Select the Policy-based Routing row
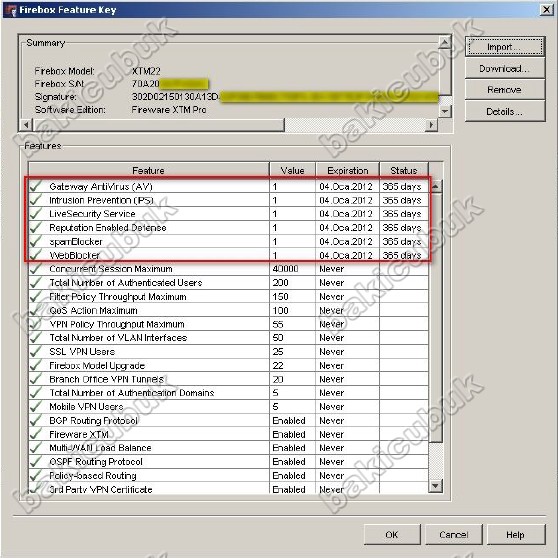The height and width of the screenshot is (558, 558). 228,475
